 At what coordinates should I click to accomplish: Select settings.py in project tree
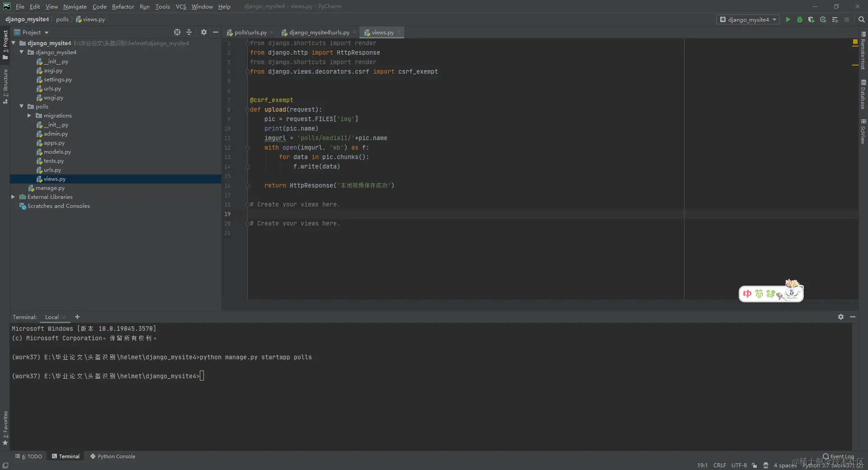57,80
